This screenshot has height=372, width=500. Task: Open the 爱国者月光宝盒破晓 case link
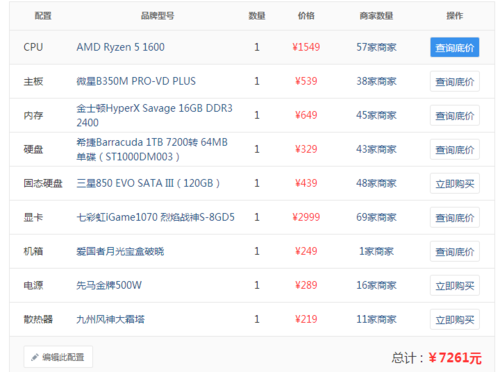(120, 251)
